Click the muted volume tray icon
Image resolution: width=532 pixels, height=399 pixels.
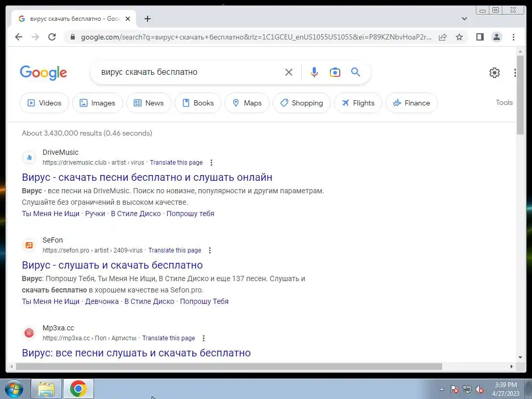tap(480, 389)
